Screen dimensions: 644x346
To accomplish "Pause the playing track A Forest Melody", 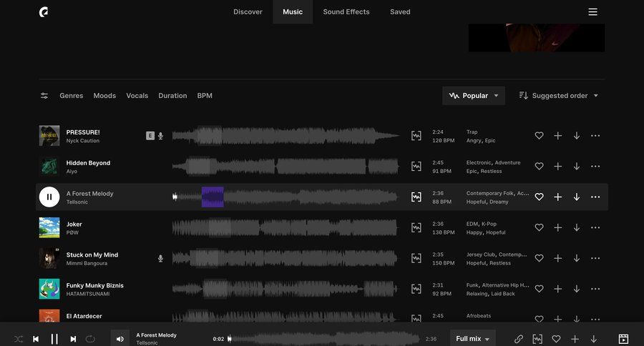I will point(49,197).
